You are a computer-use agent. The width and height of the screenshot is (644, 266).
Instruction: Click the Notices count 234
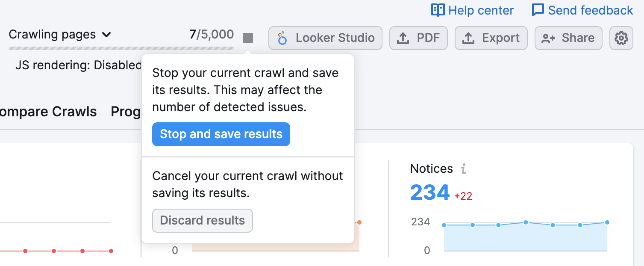tap(430, 192)
